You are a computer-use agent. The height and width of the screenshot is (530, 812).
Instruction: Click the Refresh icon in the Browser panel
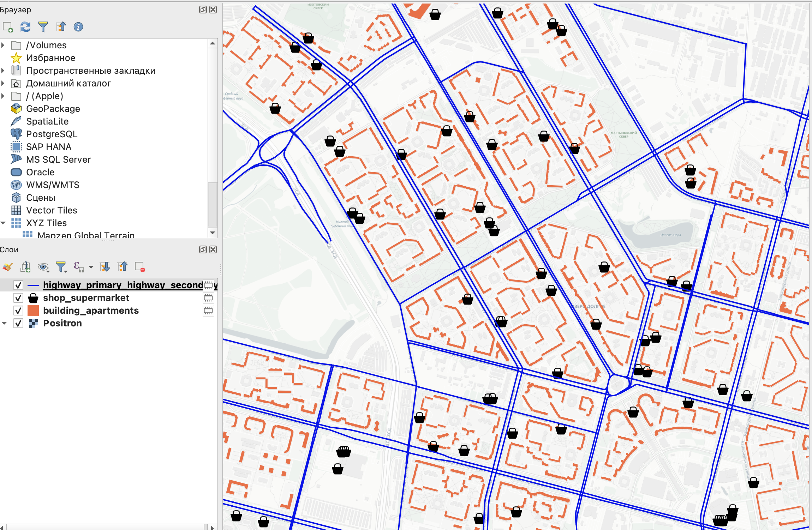tap(25, 27)
